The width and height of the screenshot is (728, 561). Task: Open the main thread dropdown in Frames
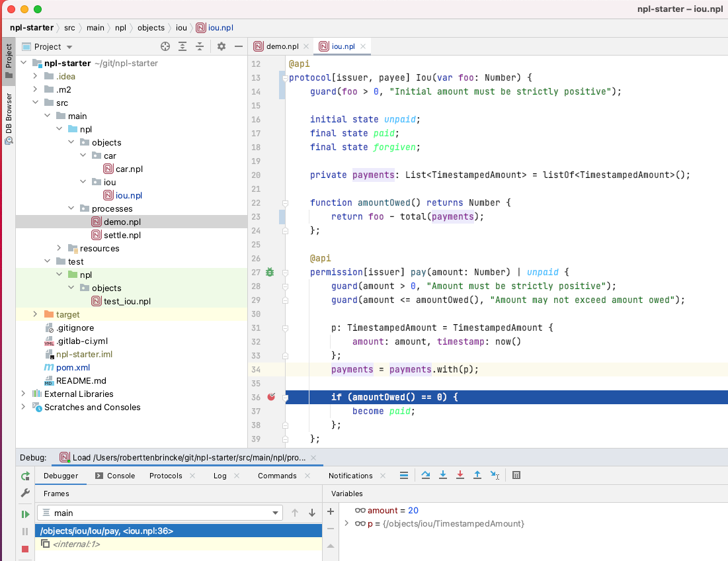[x=276, y=513]
